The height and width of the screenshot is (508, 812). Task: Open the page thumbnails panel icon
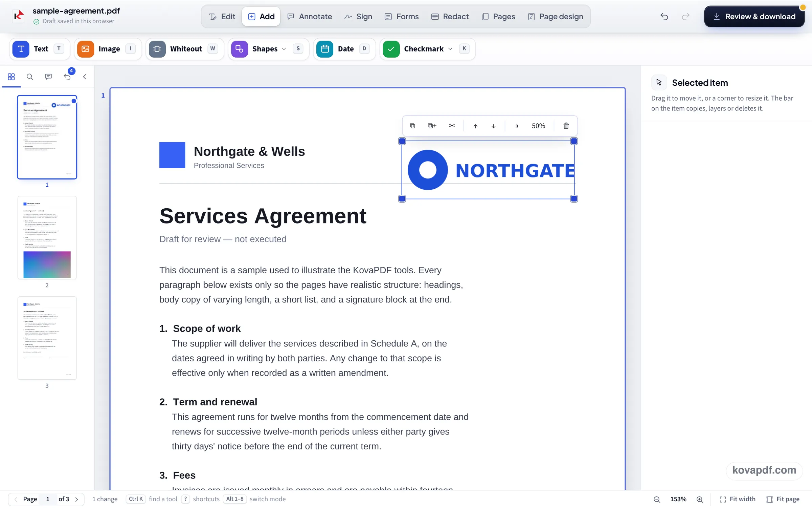(11, 77)
